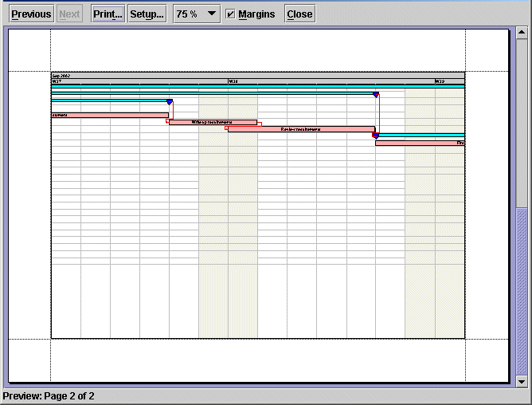The height and width of the screenshot is (405, 532).
Task: Click the upper blue marker on right
Action: point(376,94)
